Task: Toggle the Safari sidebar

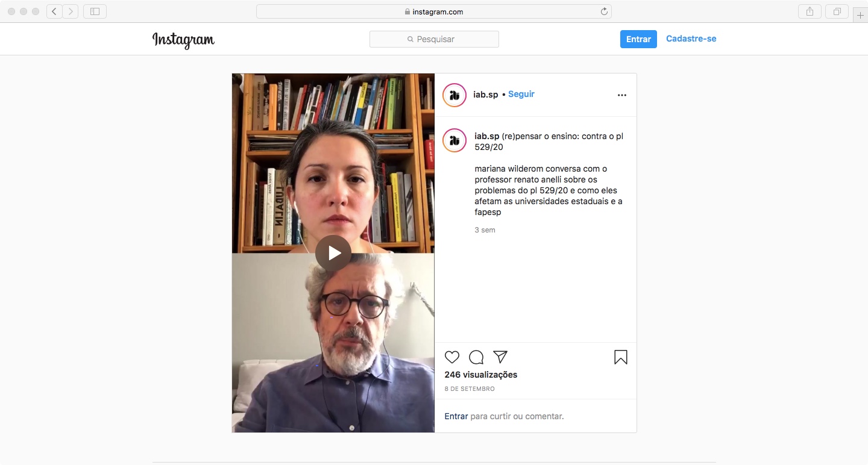Action: pyautogui.click(x=95, y=11)
